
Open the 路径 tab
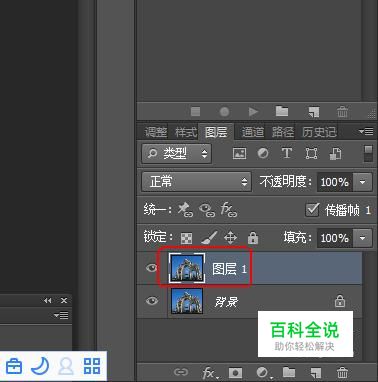[282, 132]
